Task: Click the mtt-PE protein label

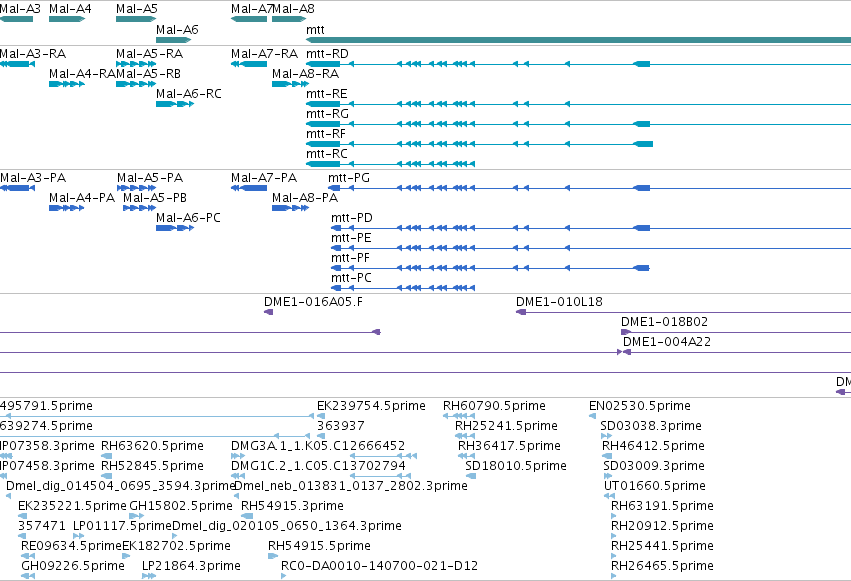Action: (351, 238)
